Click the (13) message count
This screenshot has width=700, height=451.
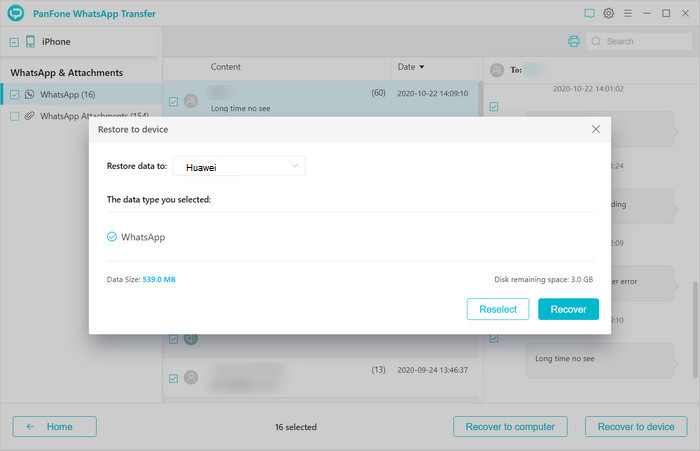pos(378,370)
